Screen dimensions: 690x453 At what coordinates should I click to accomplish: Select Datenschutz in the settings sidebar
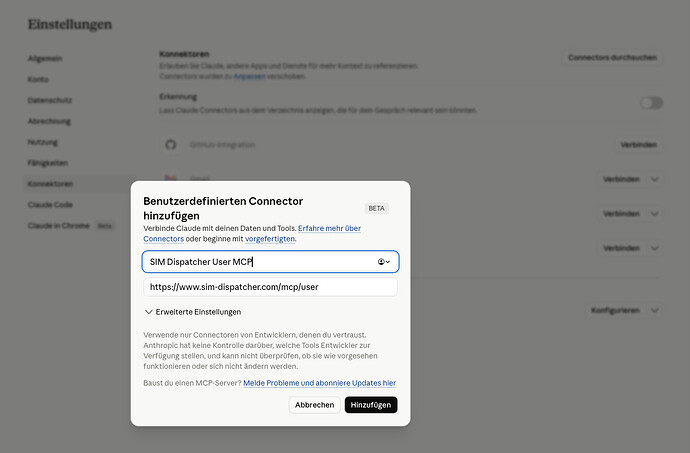(x=49, y=100)
